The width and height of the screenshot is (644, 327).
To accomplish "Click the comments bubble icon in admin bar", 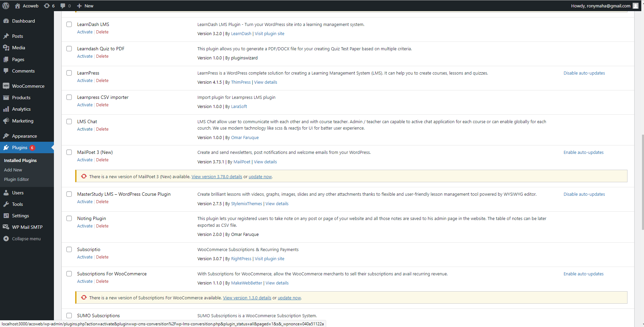I will coord(63,6).
